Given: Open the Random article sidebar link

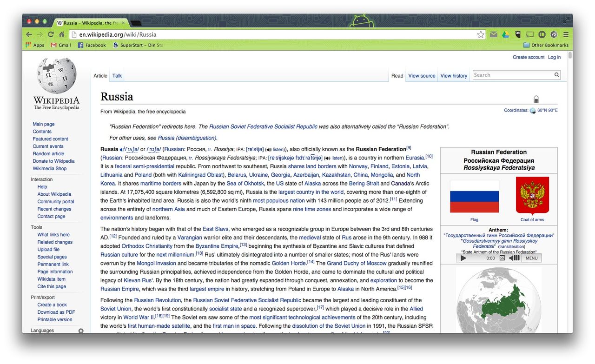Looking at the screenshot, I should pos(48,154).
